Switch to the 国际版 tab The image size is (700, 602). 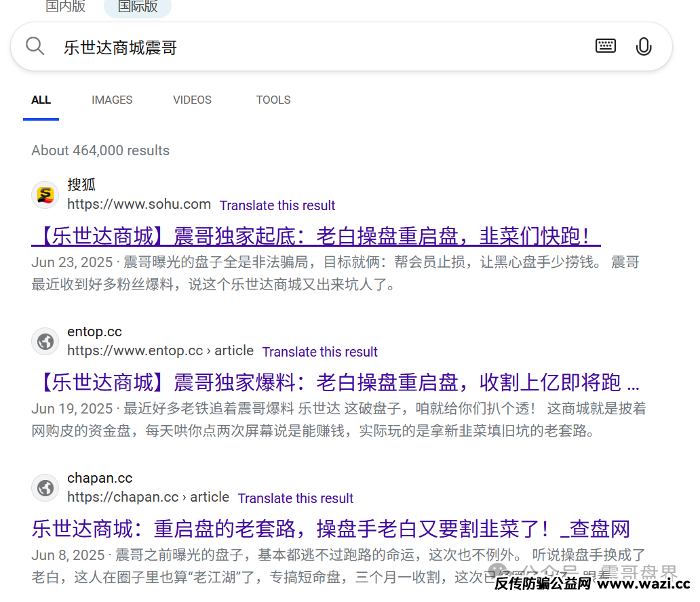138,6
